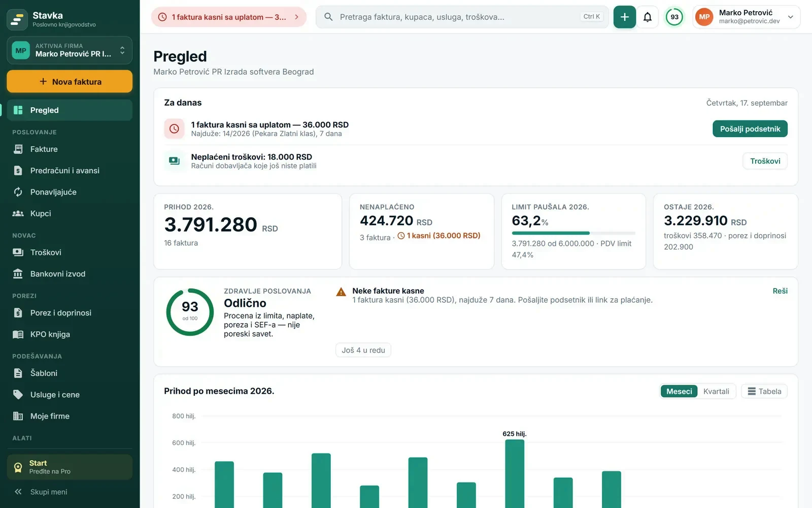This screenshot has height=508, width=812.
Task: Expand the active company switcher
Action: 70,50
